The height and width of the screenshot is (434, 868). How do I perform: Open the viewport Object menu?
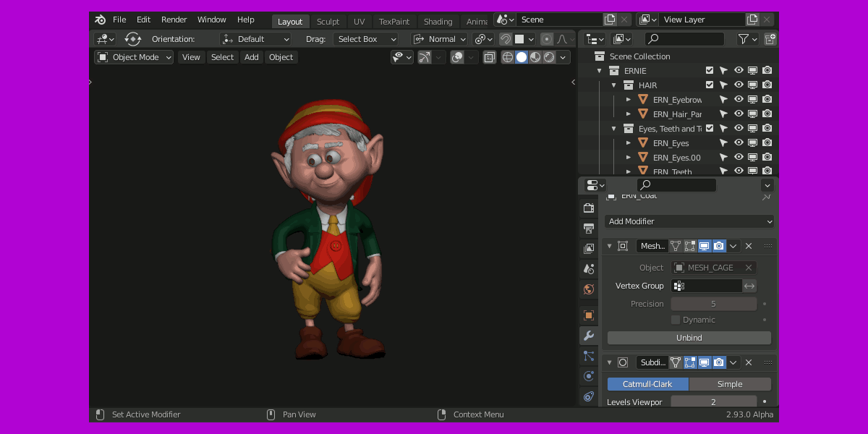(x=281, y=57)
